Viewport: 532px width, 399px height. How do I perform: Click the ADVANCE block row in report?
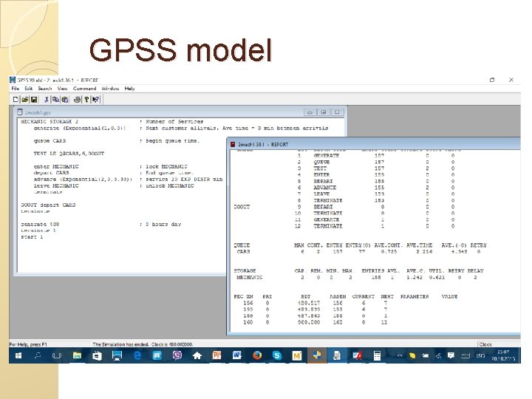click(x=375, y=188)
